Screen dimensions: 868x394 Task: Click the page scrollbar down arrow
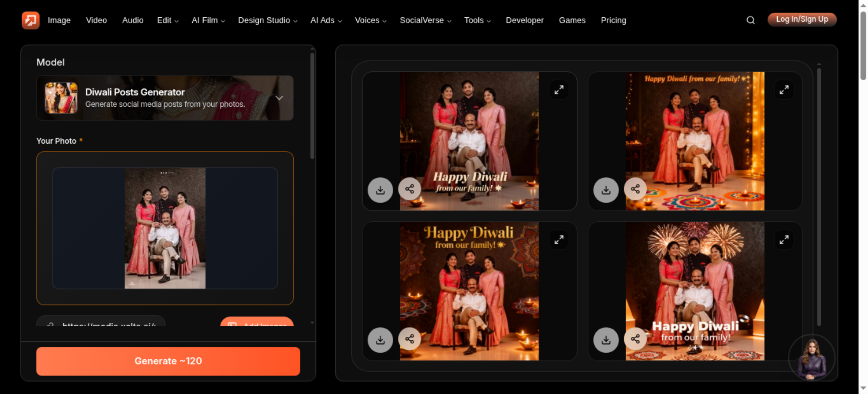(x=863, y=388)
